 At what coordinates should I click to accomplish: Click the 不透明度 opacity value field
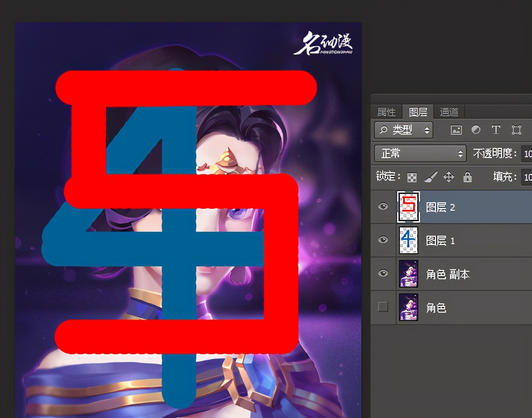527,153
